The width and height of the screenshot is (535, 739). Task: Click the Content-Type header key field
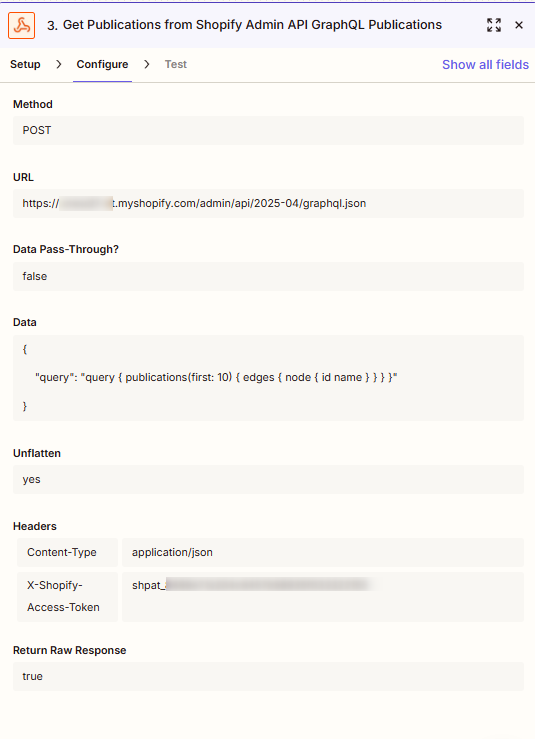tap(67, 552)
